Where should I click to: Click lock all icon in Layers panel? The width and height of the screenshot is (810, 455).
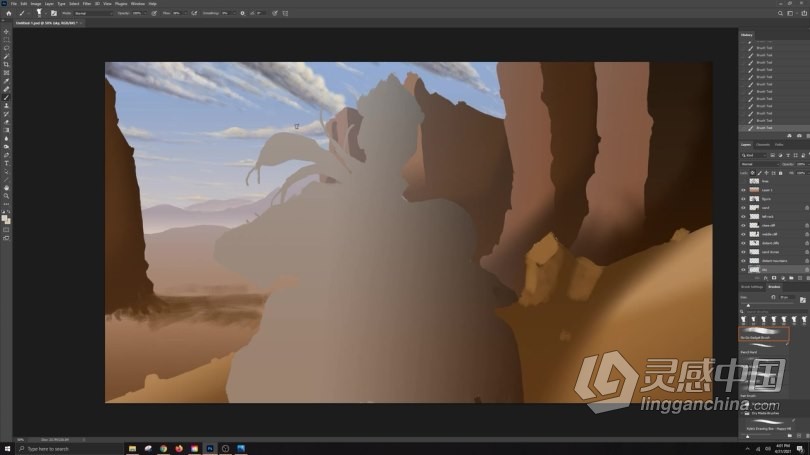tap(781, 173)
